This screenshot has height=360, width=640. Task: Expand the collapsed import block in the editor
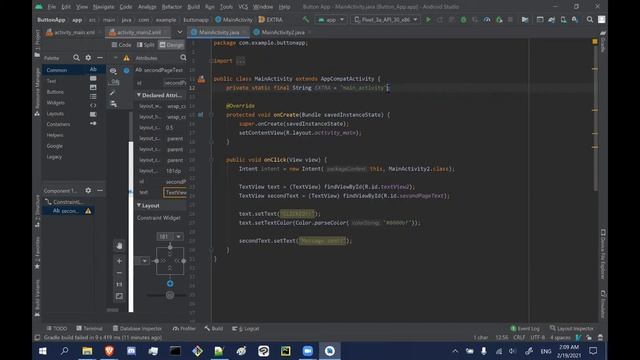241,61
